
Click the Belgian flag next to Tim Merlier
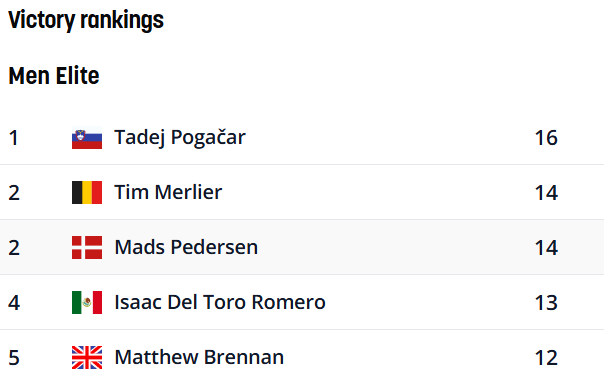click(87, 192)
